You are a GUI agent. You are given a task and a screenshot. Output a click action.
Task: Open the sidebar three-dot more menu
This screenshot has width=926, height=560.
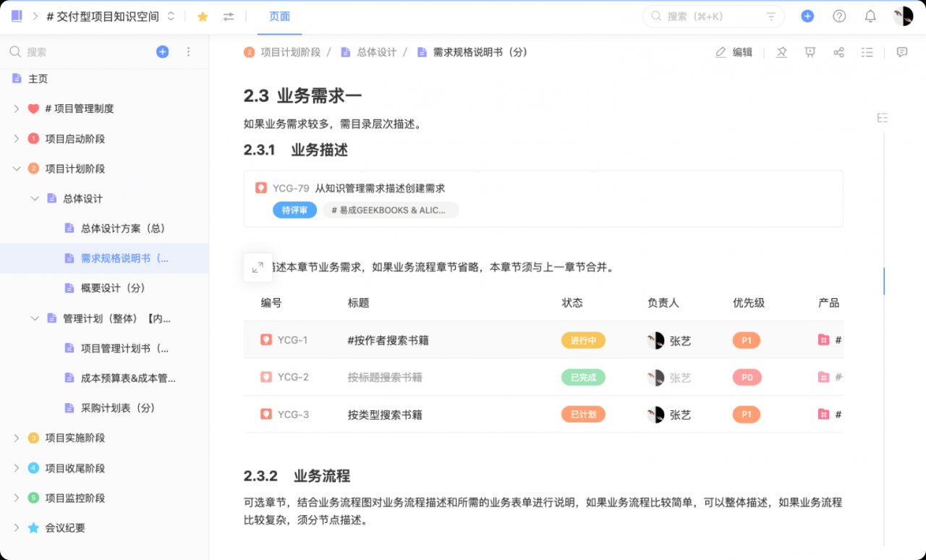coord(188,51)
